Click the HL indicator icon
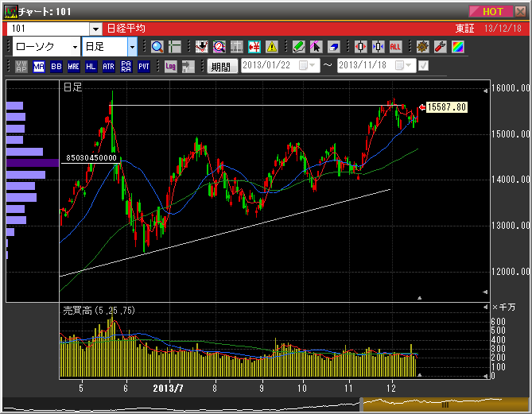 [x=91, y=67]
